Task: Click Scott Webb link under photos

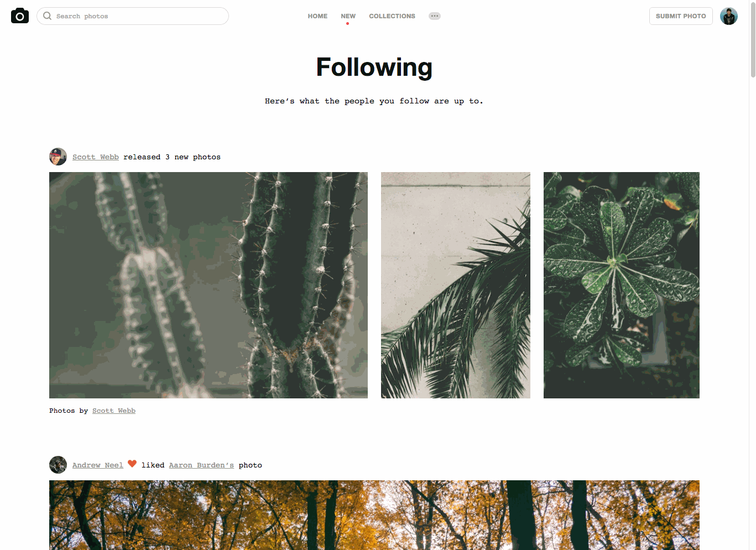Action: (114, 411)
